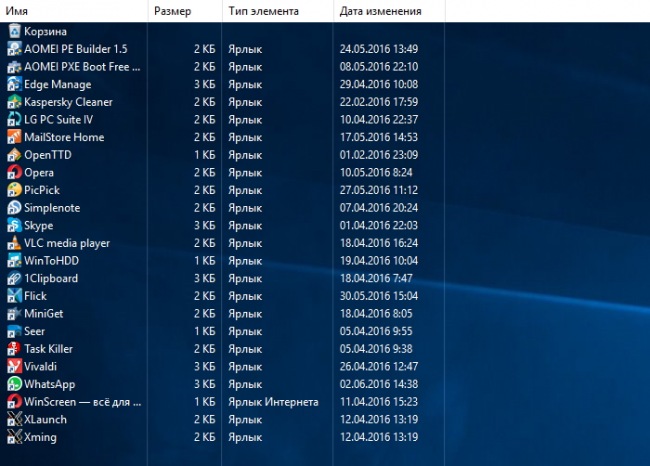The image size is (650, 466).
Task: Click the Ярлык type cell of Xming
Action: [x=245, y=437]
